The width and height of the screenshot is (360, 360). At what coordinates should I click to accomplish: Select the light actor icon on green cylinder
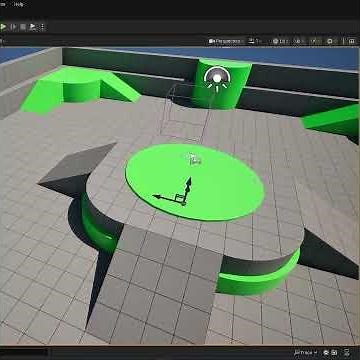(217, 79)
